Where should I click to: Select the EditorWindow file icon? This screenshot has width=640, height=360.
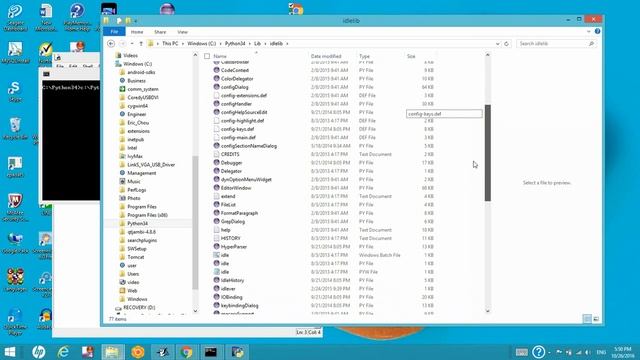(216, 187)
